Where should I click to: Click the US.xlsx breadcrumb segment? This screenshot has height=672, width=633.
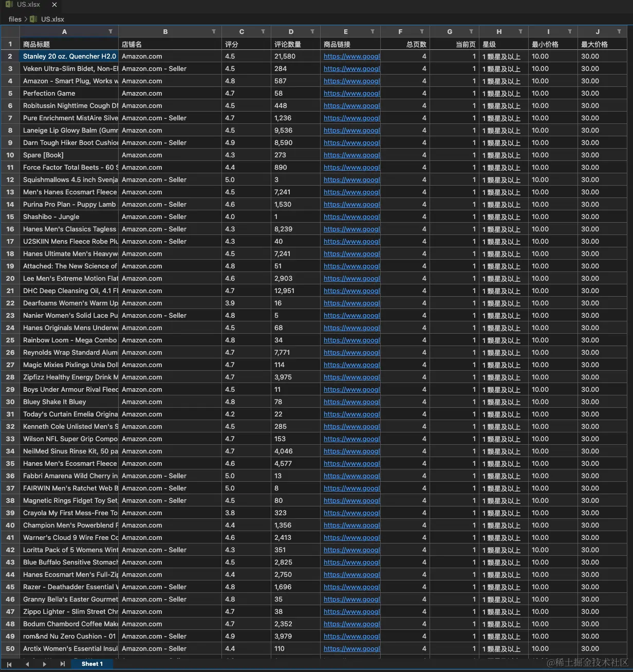52,19
